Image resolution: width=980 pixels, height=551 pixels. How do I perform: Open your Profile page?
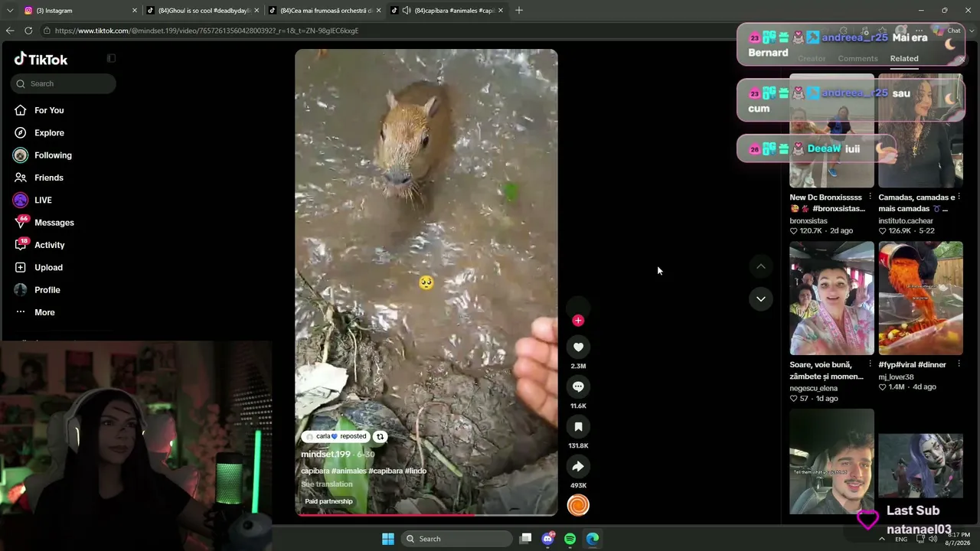click(47, 290)
